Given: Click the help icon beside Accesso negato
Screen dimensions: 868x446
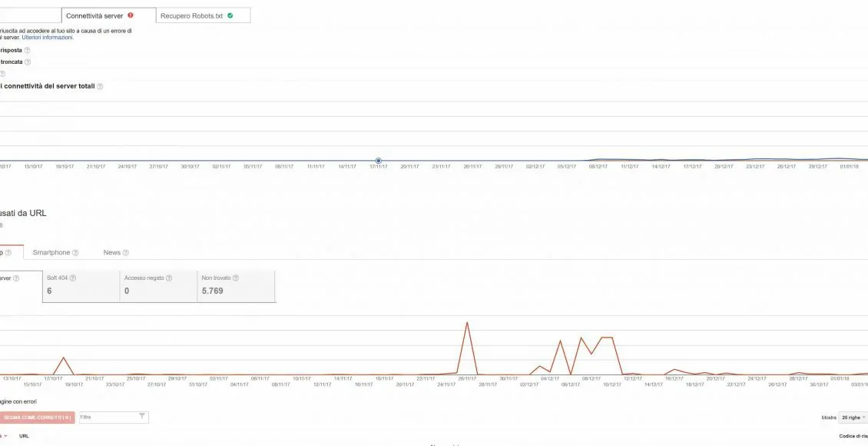Looking at the screenshot, I should [x=169, y=278].
